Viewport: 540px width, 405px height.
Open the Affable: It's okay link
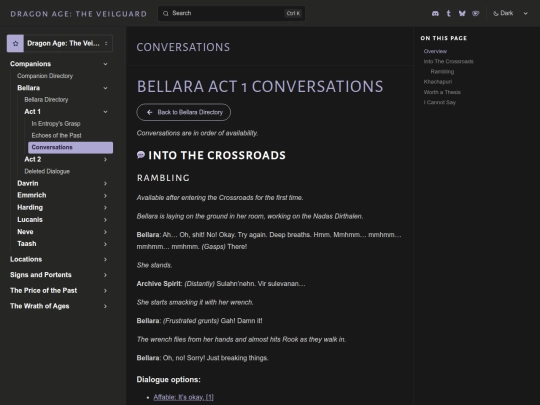[x=183, y=397]
